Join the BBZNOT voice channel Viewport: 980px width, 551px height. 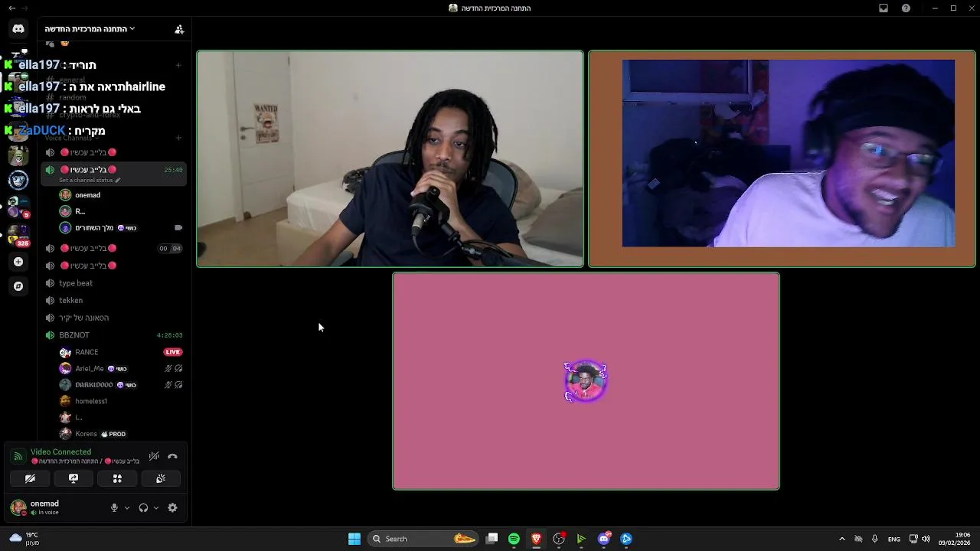point(113,335)
